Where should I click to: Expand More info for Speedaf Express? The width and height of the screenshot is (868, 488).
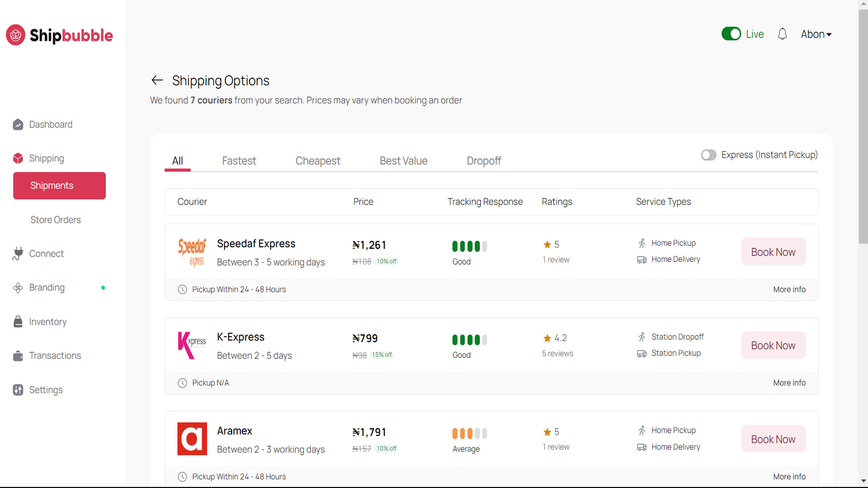point(789,290)
